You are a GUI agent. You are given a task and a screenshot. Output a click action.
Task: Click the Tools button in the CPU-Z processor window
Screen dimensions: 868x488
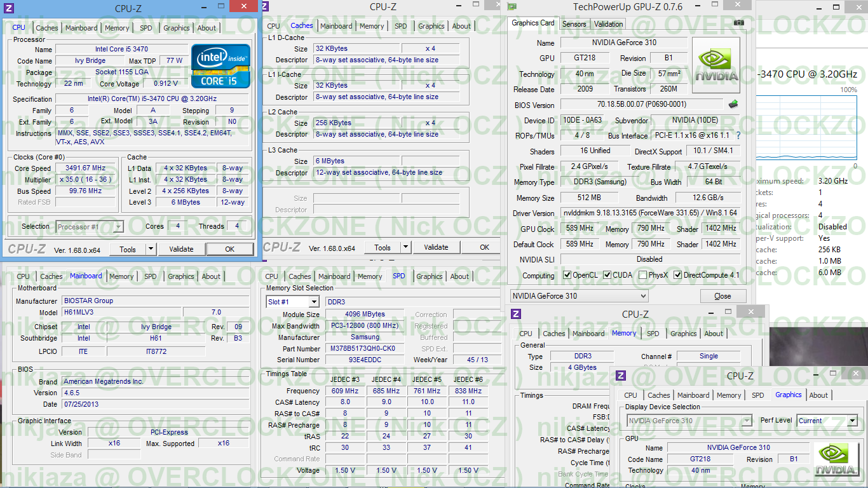click(128, 250)
